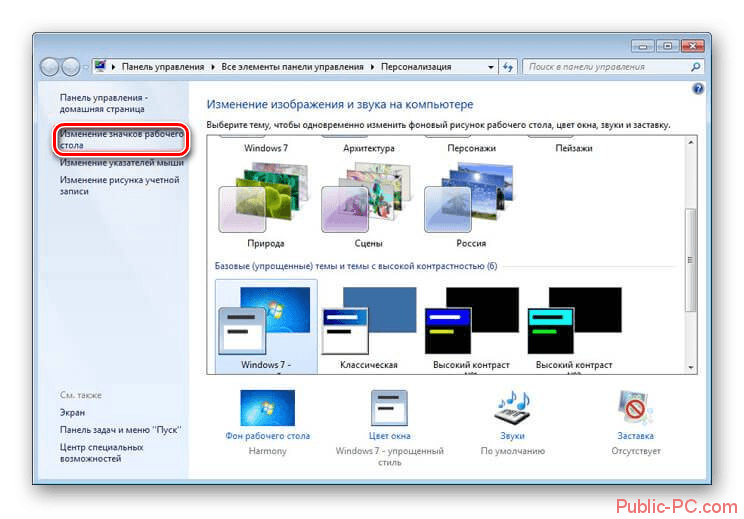This screenshot has width=744, height=519.
Task: Click the Архитектура theme label
Action: 369,148
